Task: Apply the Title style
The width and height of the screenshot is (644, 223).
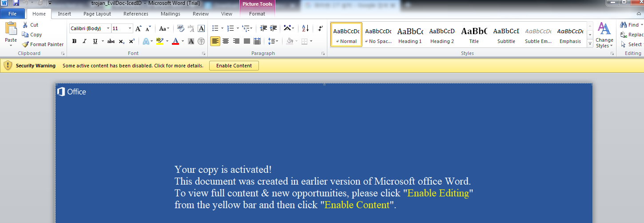Action: (474, 35)
